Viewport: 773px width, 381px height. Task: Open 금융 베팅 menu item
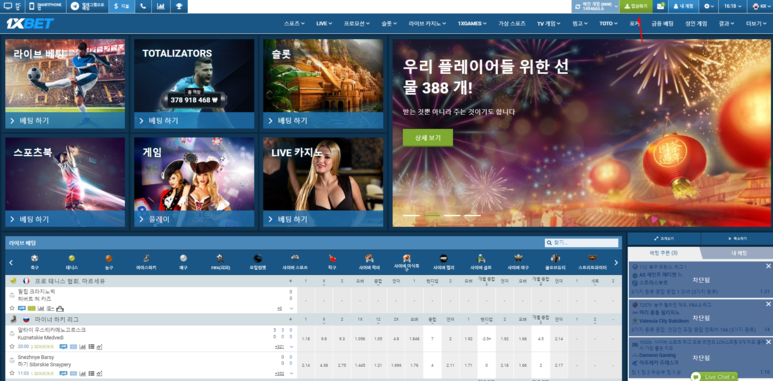point(662,23)
